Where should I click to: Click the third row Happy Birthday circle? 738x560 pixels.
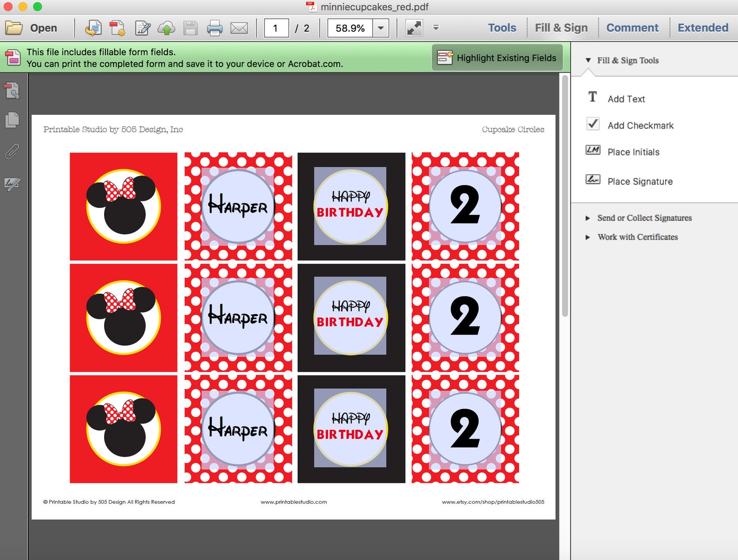click(x=351, y=429)
